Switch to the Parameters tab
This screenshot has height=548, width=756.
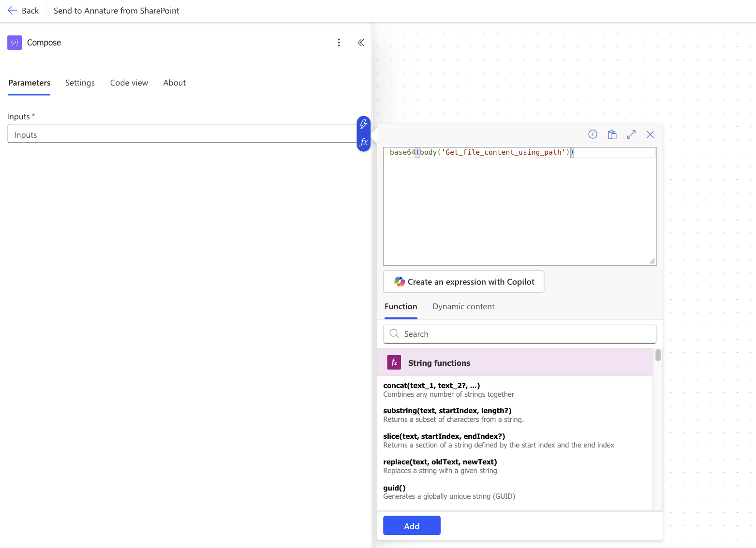(x=29, y=83)
